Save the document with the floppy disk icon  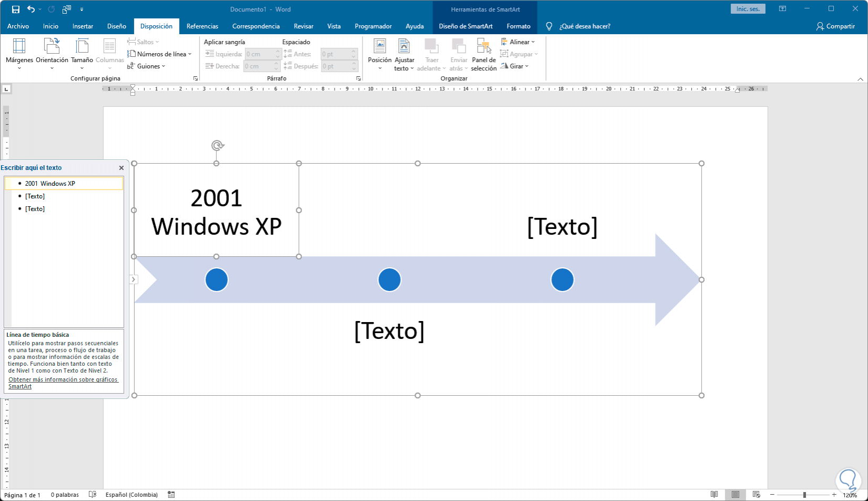tap(16, 9)
